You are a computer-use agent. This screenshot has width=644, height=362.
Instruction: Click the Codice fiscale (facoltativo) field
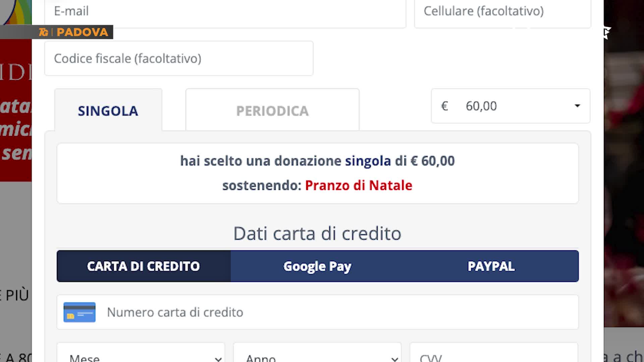click(179, 59)
